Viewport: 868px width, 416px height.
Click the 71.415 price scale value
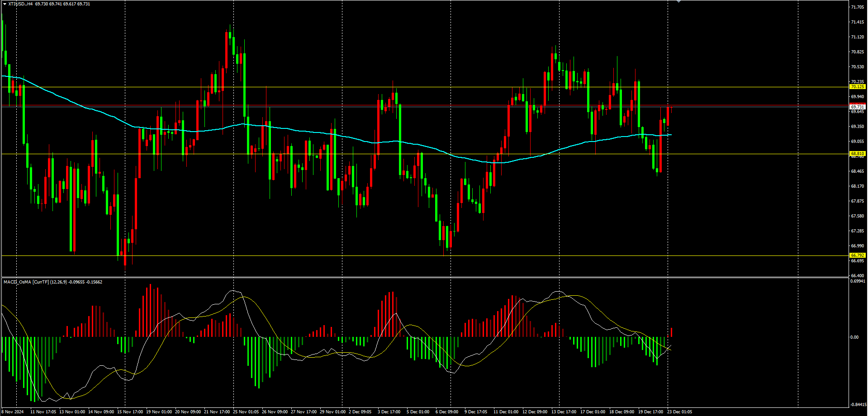(x=858, y=22)
